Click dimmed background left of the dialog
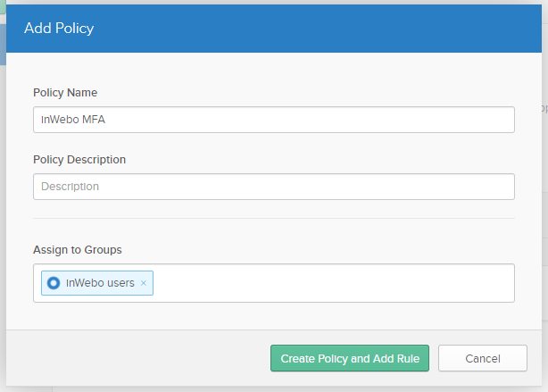This screenshot has width=548, height=392. click(3, 223)
